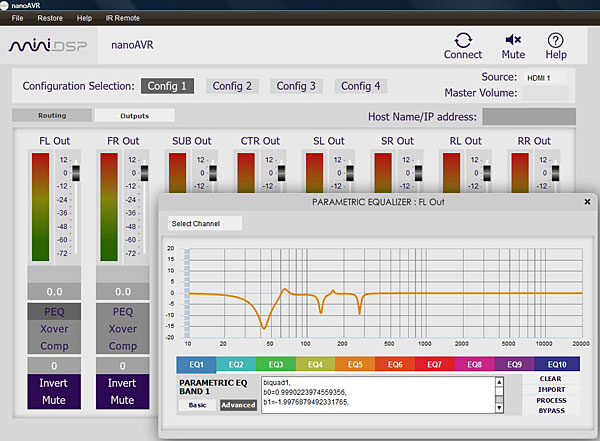Click the biquad text box scroll-up arrow
Screen dimensions: 600x441
point(499,382)
